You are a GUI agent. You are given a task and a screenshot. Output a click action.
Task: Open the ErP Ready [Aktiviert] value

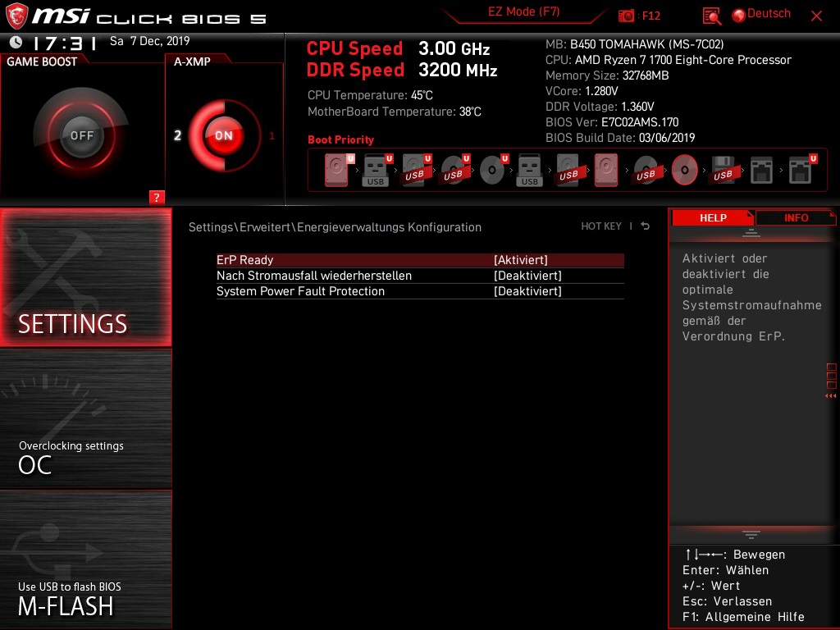coord(521,260)
